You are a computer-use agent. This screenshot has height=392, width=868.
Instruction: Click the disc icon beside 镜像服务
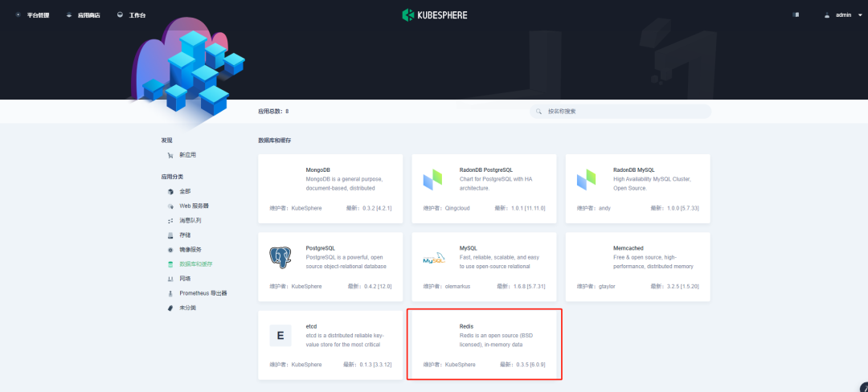click(170, 250)
